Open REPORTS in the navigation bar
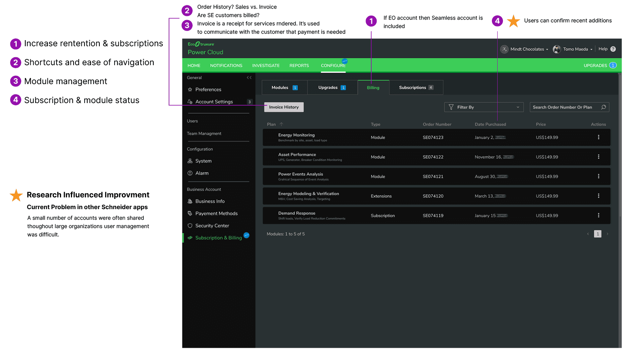This screenshot has height=355, width=644. click(299, 66)
